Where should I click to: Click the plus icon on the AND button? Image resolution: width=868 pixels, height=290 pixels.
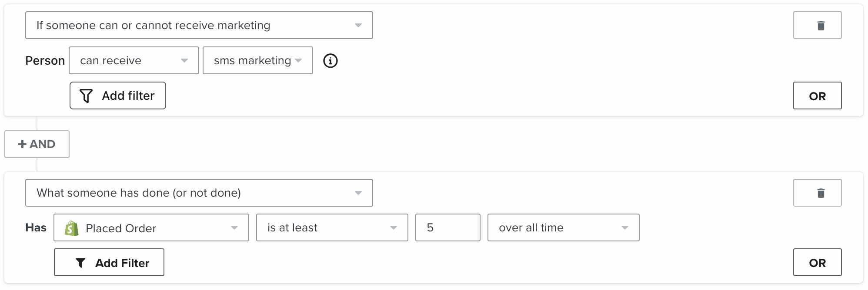click(x=22, y=144)
